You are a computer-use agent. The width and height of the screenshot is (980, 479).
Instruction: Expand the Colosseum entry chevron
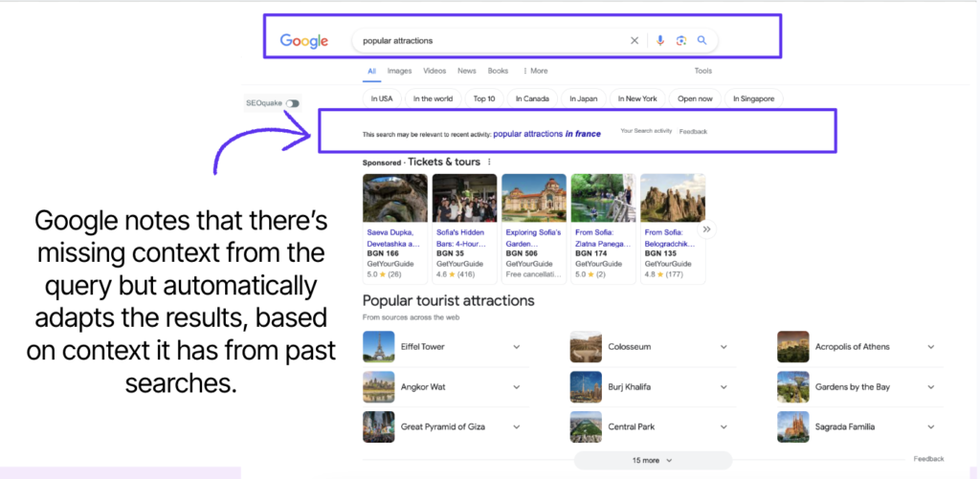click(x=723, y=347)
